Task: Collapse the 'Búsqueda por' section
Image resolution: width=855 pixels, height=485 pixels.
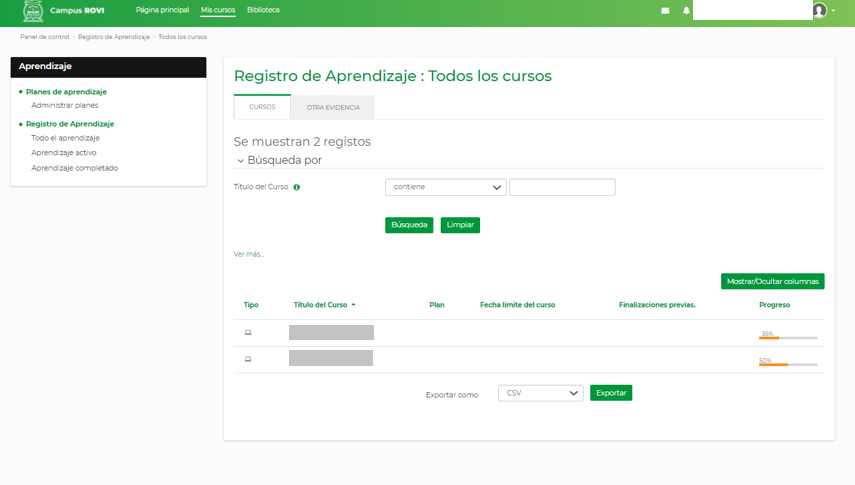Action: (x=240, y=160)
